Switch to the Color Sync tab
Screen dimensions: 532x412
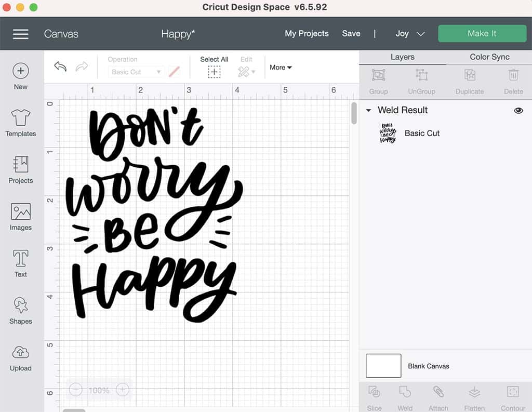click(x=489, y=57)
